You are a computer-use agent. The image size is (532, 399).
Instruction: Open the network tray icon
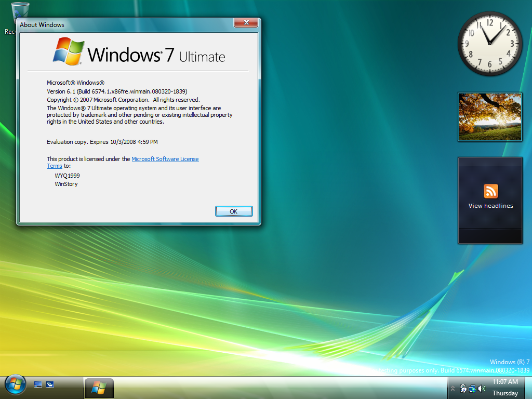pos(472,388)
